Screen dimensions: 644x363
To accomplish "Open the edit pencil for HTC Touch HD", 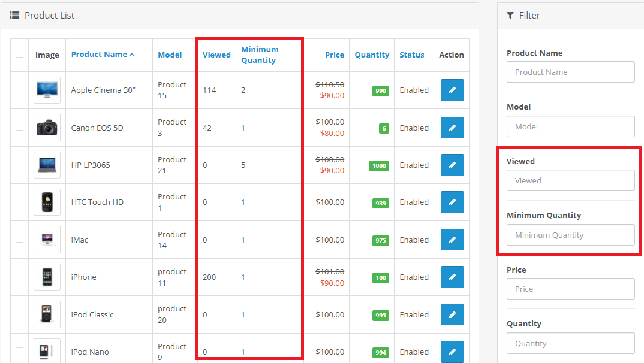I will (452, 202).
